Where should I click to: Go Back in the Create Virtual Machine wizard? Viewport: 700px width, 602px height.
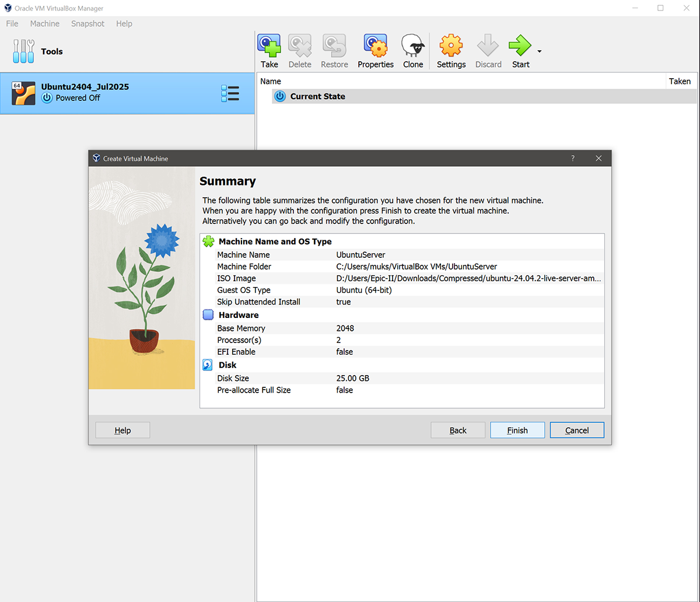(x=458, y=430)
